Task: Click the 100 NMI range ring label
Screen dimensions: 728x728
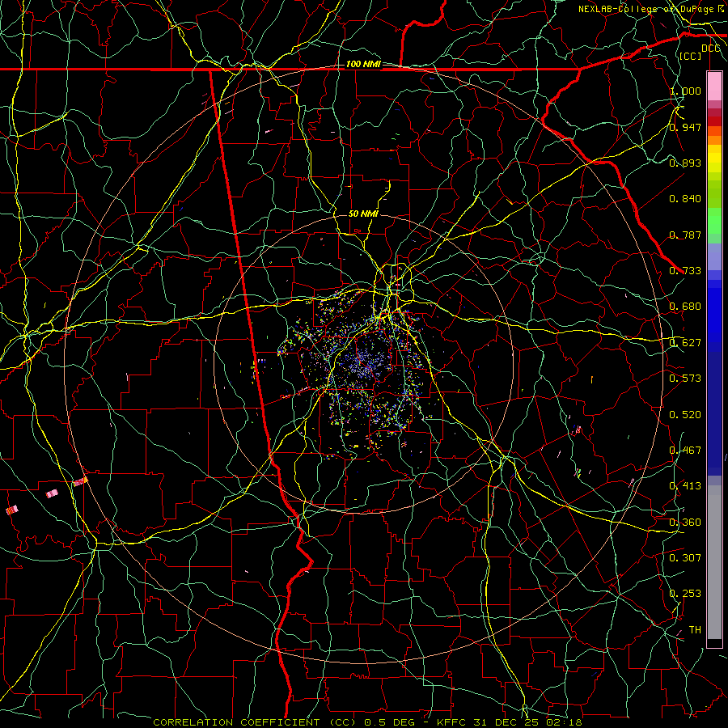Action: [x=363, y=64]
